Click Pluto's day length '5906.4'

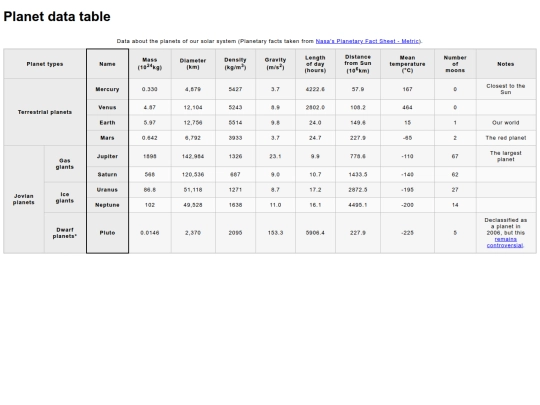(x=315, y=233)
